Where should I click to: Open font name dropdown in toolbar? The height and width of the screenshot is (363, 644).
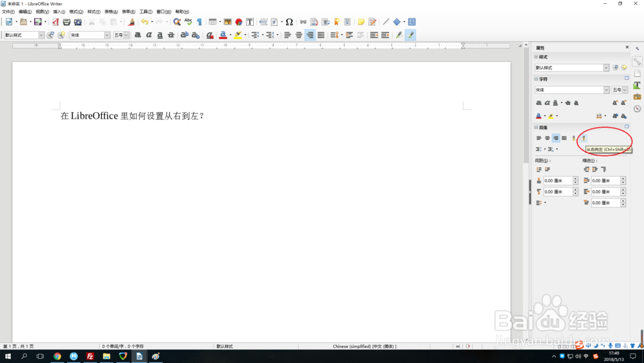107,35
